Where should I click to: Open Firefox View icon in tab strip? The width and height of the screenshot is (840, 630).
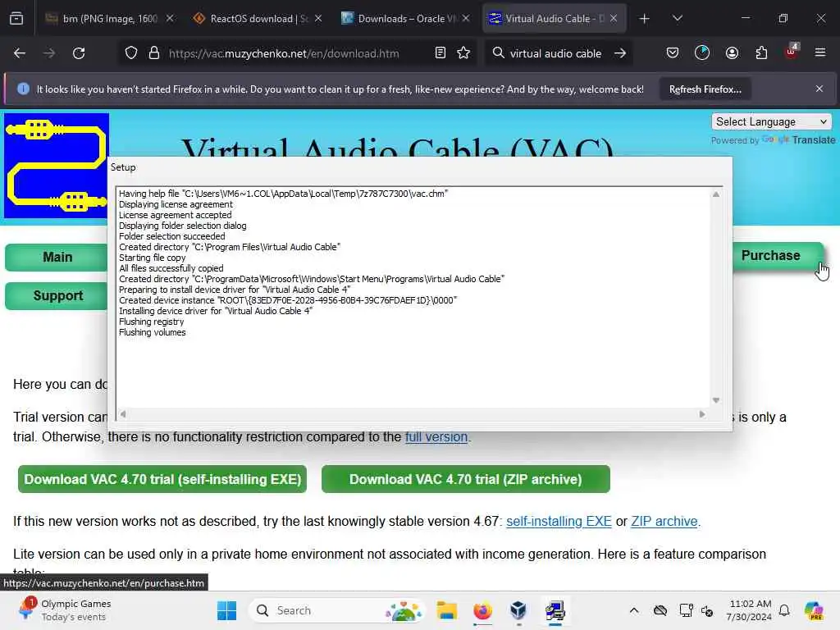click(16, 19)
